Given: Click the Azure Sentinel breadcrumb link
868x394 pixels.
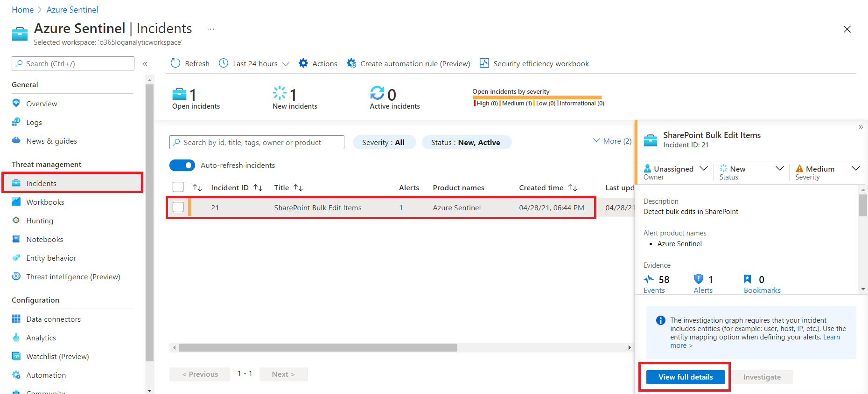Looking at the screenshot, I should point(72,10).
